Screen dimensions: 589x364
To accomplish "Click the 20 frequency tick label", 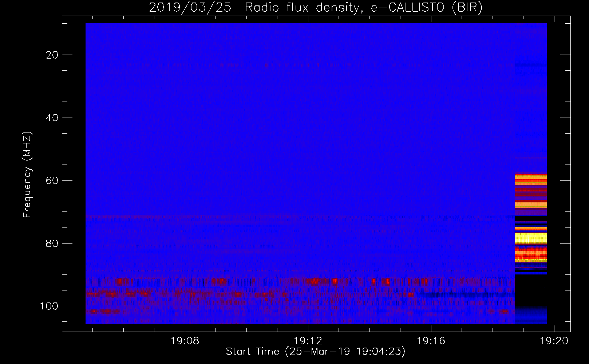I will pyautogui.click(x=52, y=55).
